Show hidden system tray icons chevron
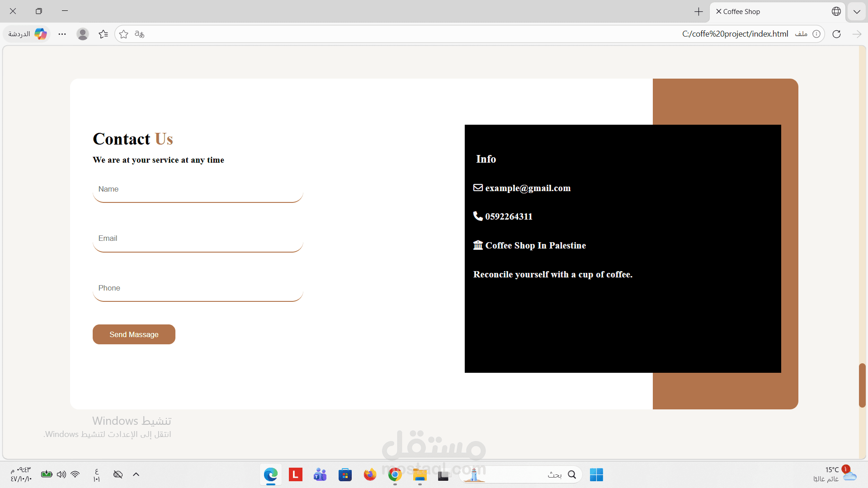 point(136,474)
